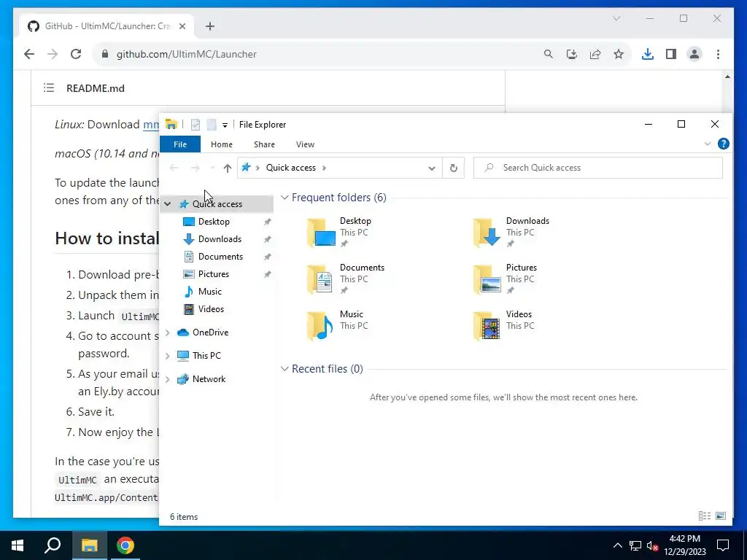Click the Search Quick access field
This screenshot has height=560, width=747.
(598, 168)
